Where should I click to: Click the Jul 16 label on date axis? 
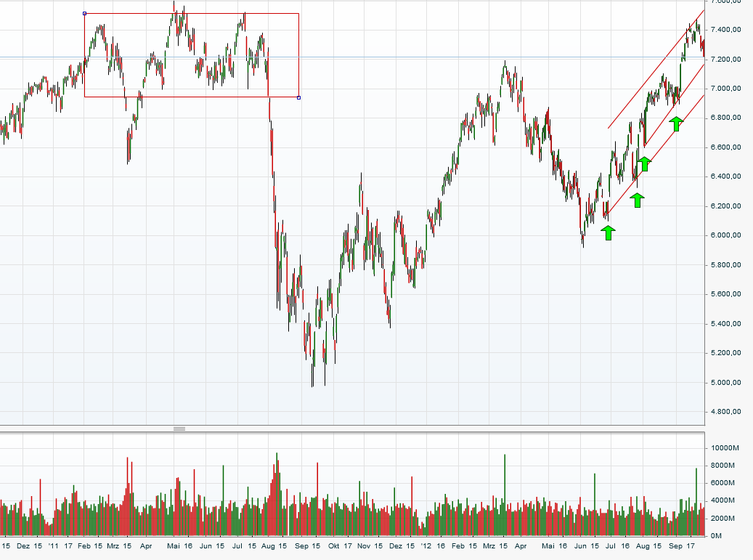[x=617, y=546]
